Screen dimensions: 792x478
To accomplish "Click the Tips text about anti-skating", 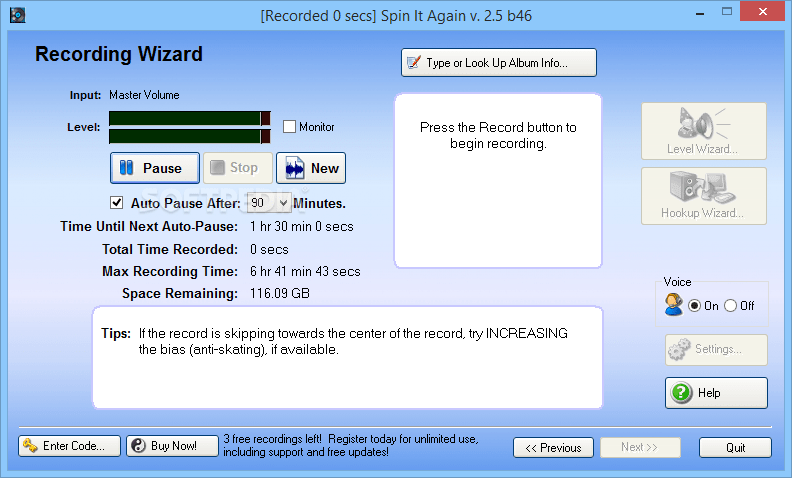I will (353, 342).
